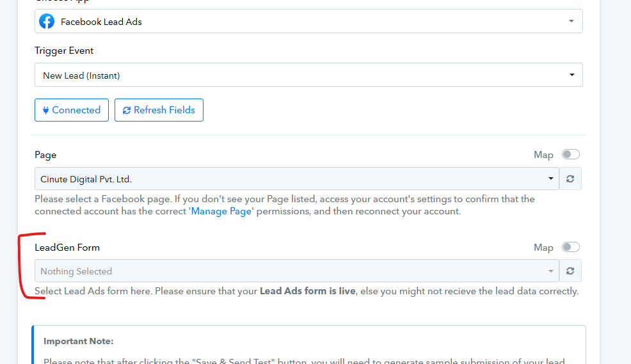
Task: Open the Facebook Lead Ads app dropdown
Action: pyautogui.click(x=308, y=21)
